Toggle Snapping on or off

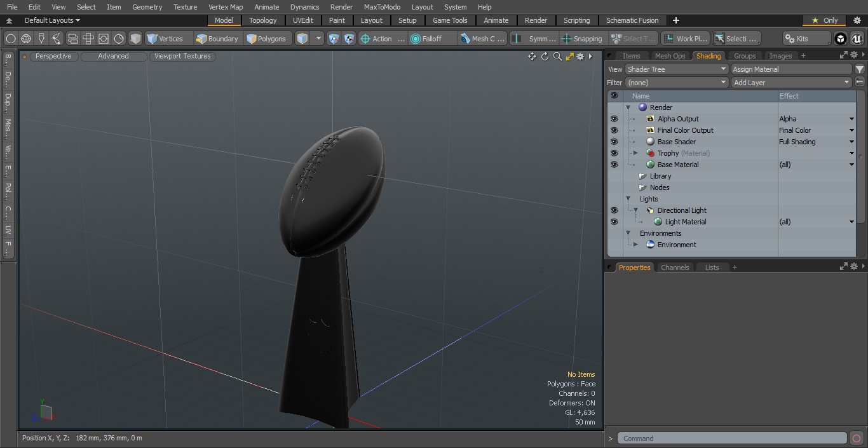tap(582, 39)
